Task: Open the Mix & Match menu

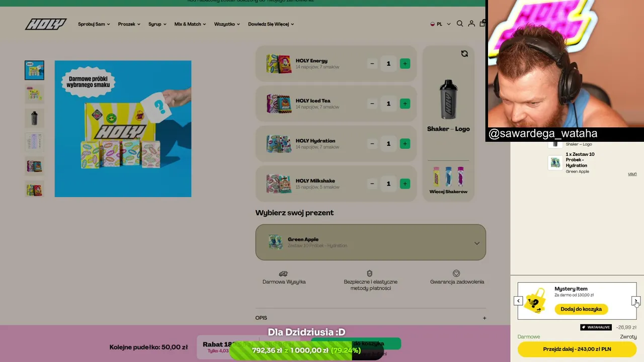Action: click(190, 24)
